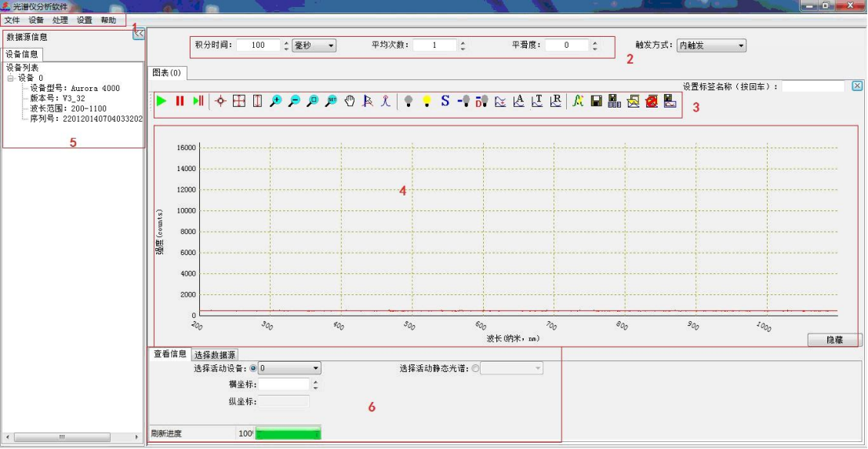The image size is (868, 449).
Task: Click the red crosshair cursor tool icon
Action: [220, 101]
